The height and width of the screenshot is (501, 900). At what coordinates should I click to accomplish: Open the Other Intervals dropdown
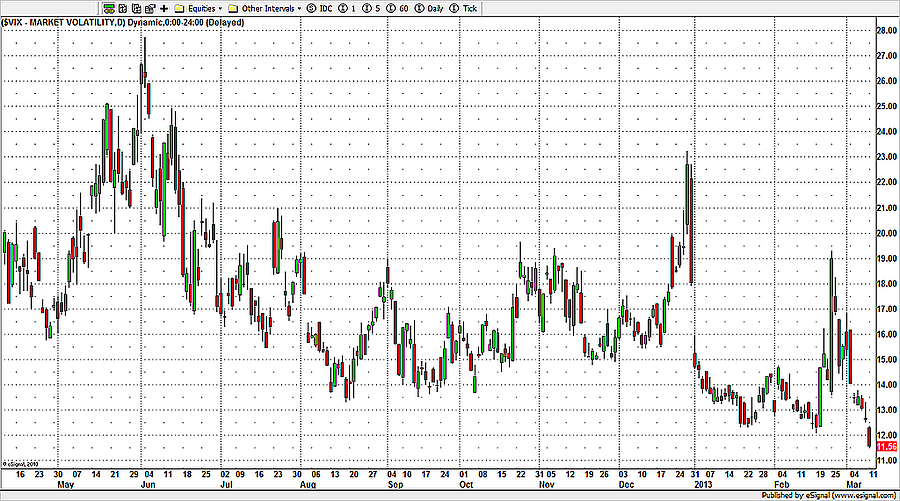[270, 7]
